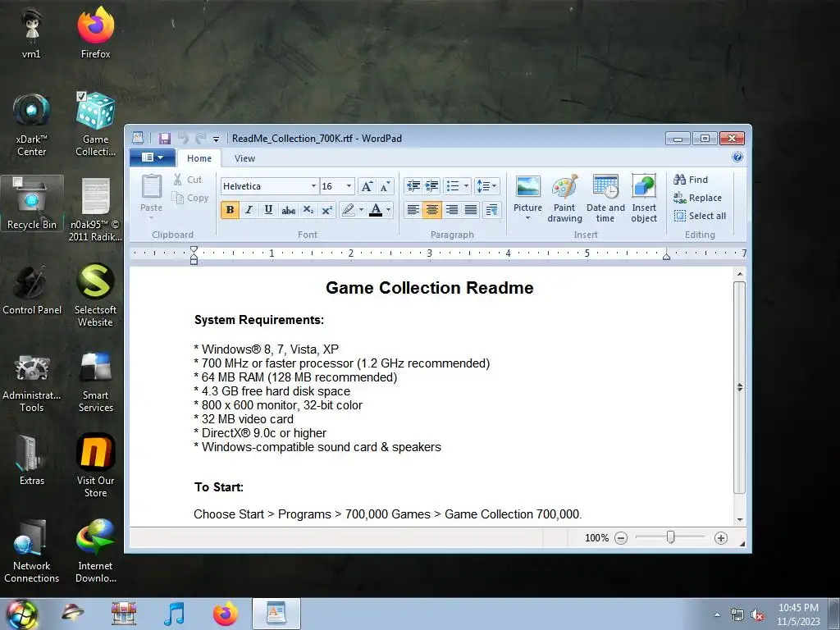This screenshot has width=840, height=630.
Task: Apply the text highlight color pen
Action: click(348, 209)
